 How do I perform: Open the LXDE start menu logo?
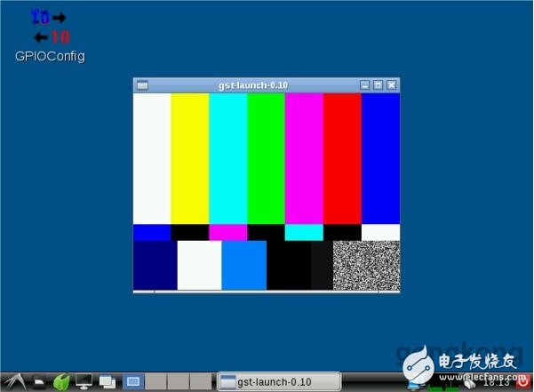coord(14,382)
